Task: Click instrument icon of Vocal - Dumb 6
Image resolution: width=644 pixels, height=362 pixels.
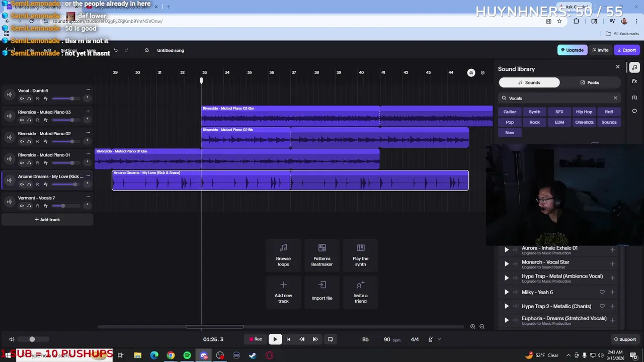Action: coord(9,95)
